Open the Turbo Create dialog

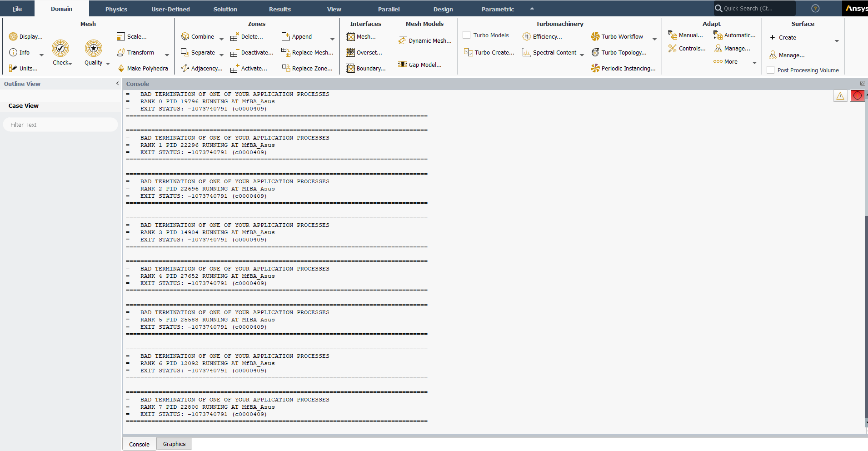click(x=489, y=52)
